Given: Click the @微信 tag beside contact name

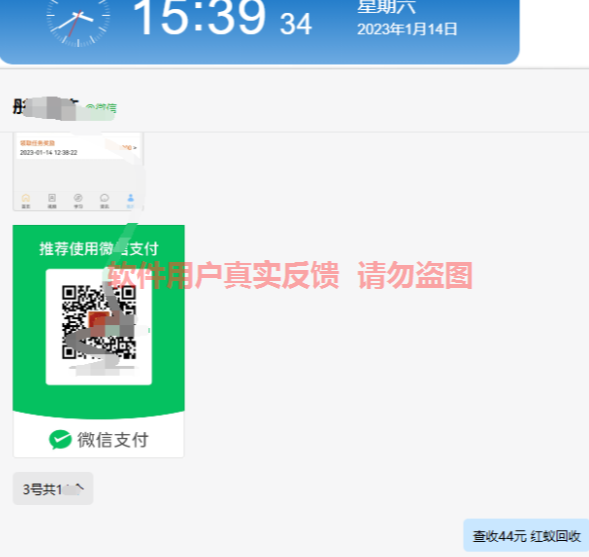Looking at the screenshot, I should tap(101, 108).
